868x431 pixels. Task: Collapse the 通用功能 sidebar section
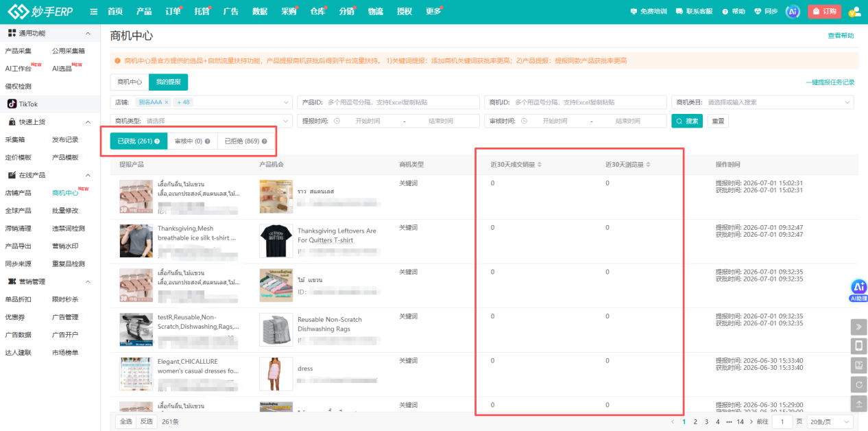87,33
